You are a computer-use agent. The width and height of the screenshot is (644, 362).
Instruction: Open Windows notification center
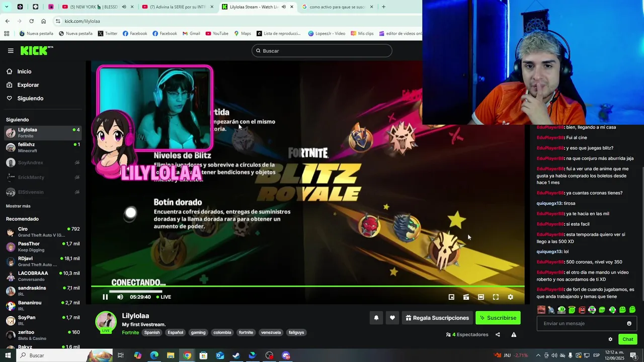pyautogui.click(x=633, y=355)
